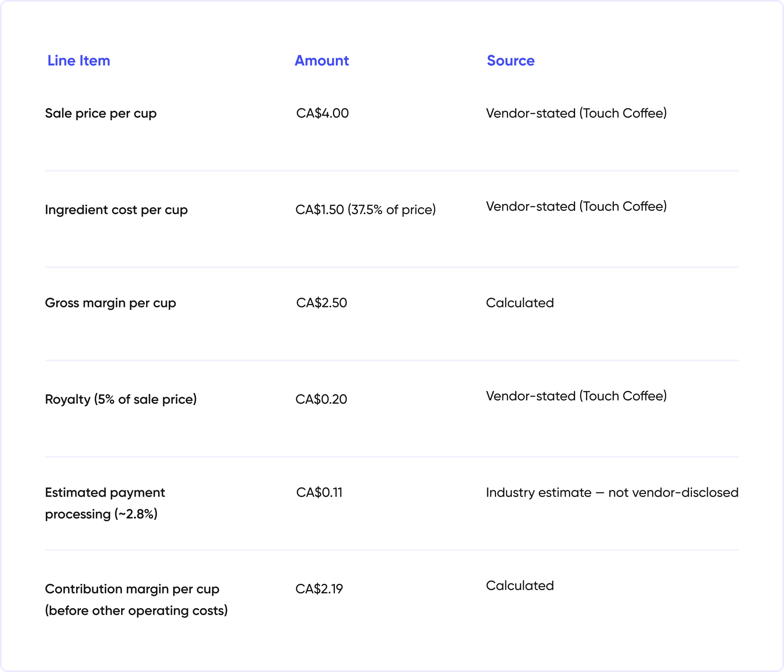Select the CA$2.19 contribution margin value
Viewport: 784px width, 672px height.
[319, 589]
